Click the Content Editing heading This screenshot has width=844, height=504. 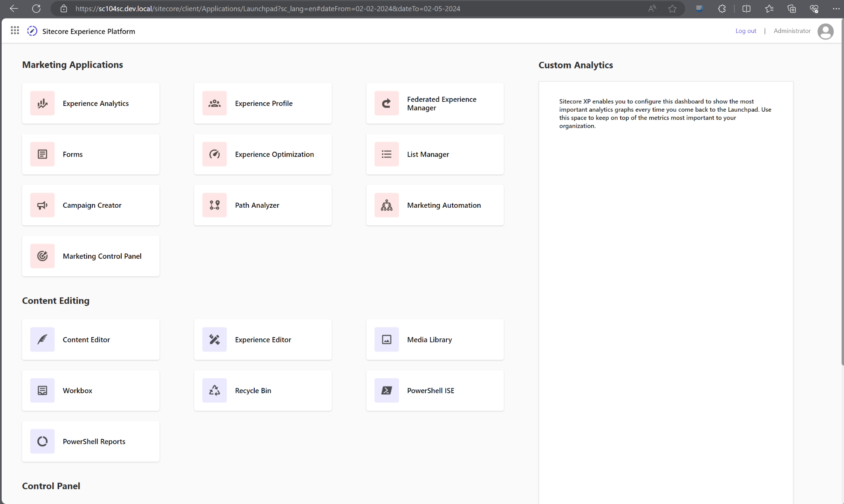pyautogui.click(x=56, y=301)
